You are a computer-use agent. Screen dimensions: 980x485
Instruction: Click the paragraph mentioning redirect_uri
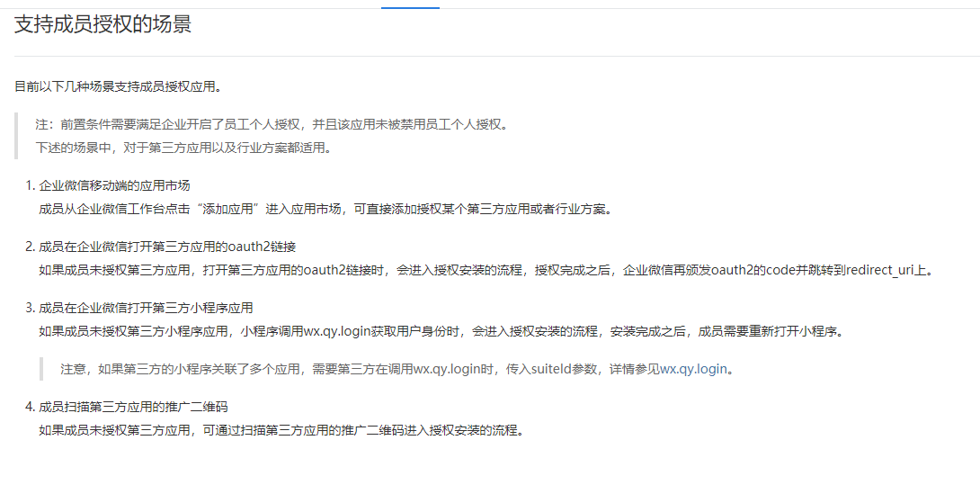(486, 270)
